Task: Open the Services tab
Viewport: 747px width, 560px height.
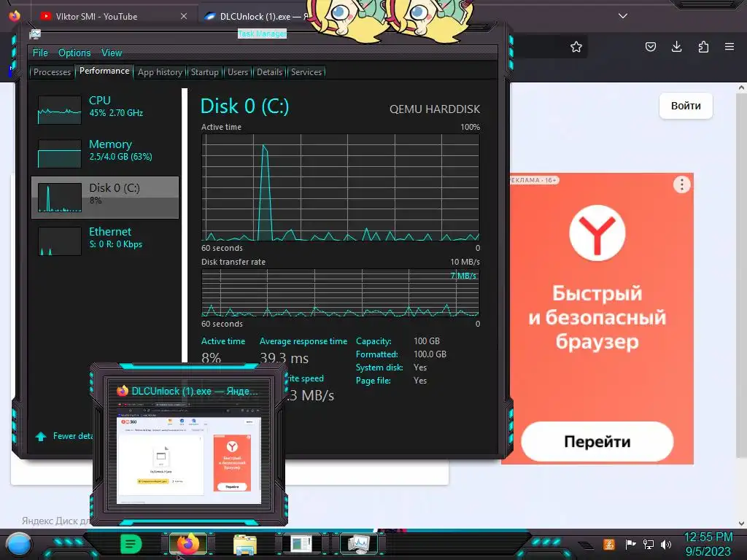Action: (306, 72)
